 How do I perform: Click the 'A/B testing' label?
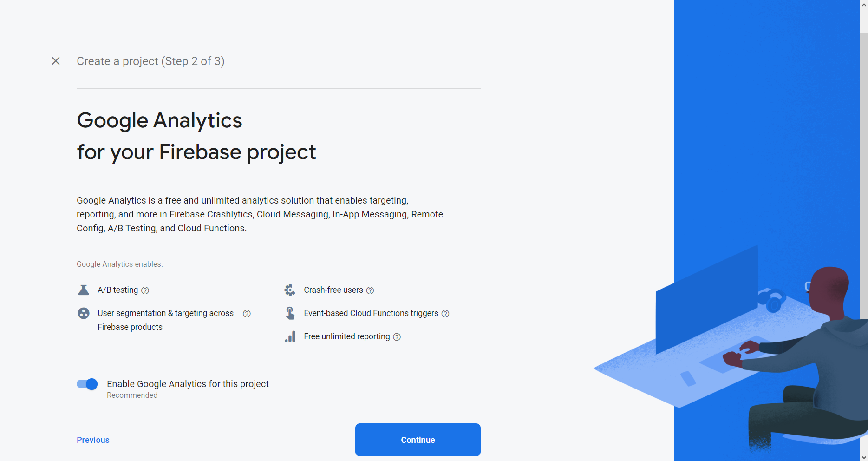[x=118, y=290]
